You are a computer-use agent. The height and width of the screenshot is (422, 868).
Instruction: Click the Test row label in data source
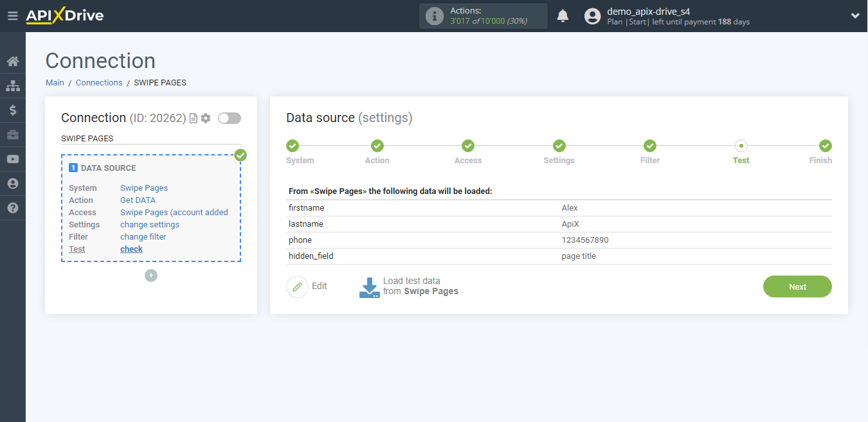(77, 249)
